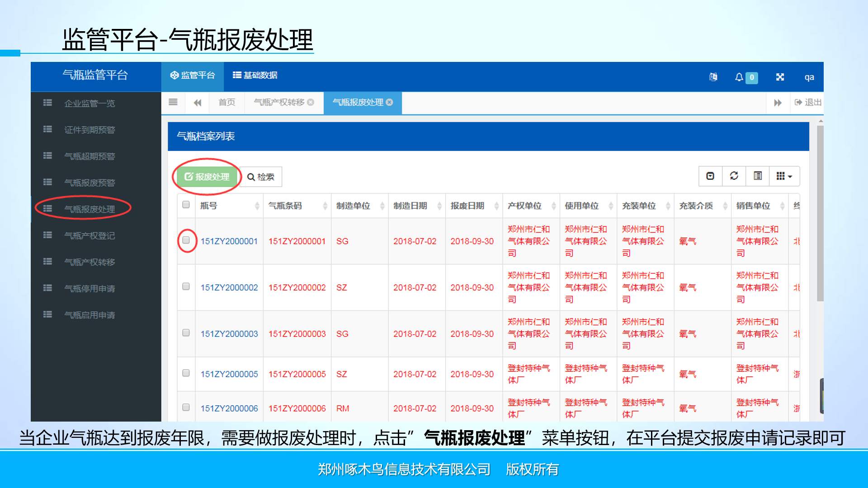Open 气瓶产权转移 in the sidebar
This screenshot has width=868, height=488.
click(x=90, y=262)
